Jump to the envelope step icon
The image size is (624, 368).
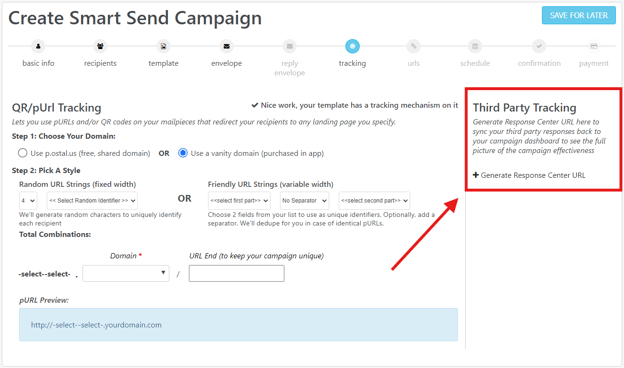point(226,47)
